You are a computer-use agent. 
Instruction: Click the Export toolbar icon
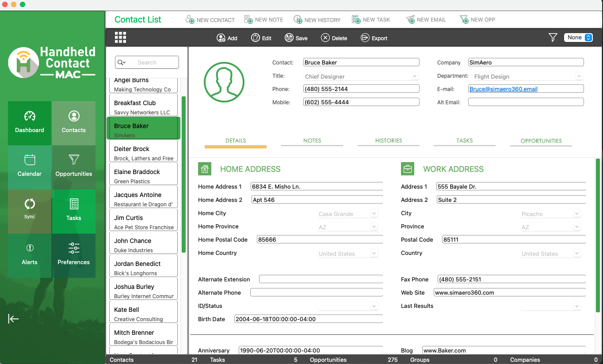pos(365,38)
